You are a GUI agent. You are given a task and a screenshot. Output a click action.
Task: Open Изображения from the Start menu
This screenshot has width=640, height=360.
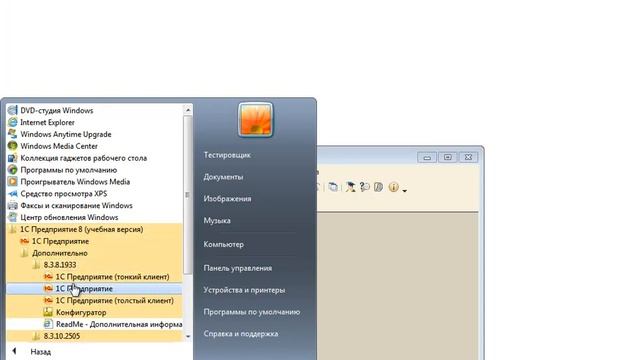(x=227, y=199)
